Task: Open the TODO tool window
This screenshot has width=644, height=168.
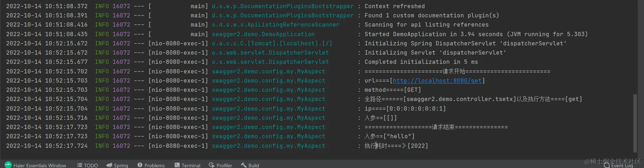Action: point(88,165)
